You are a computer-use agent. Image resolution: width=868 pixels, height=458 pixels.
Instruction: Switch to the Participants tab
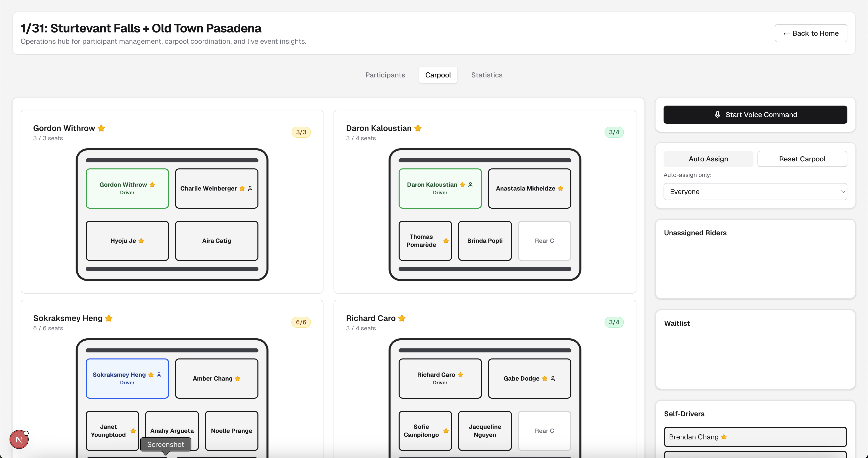[x=385, y=75]
